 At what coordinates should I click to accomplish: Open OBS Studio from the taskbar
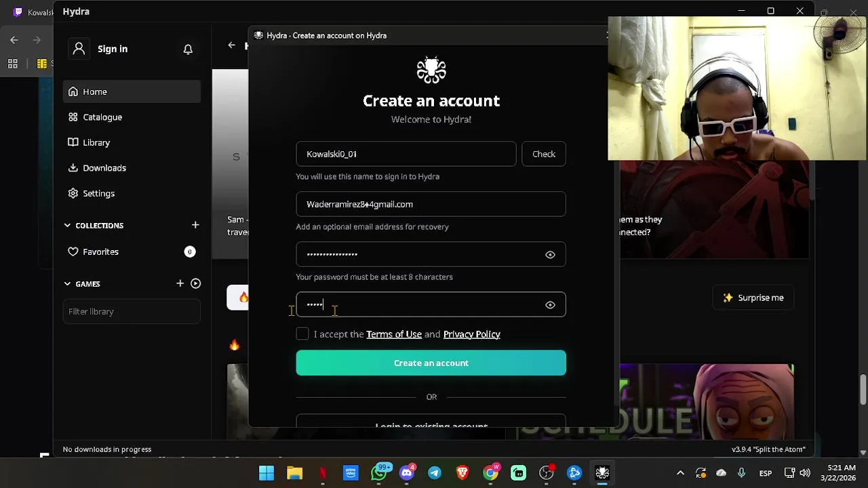[547, 473]
